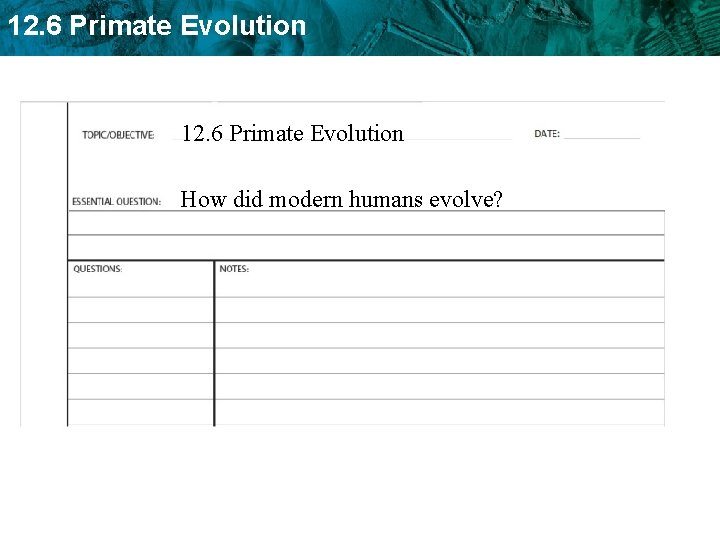The width and height of the screenshot is (720, 540).
Task: Click the 'DATE:' label
Action: pyautogui.click(x=547, y=134)
